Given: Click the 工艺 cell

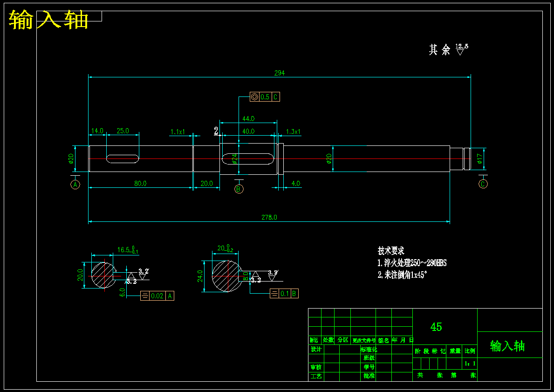Looking at the screenshot, I should click(316, 376).
